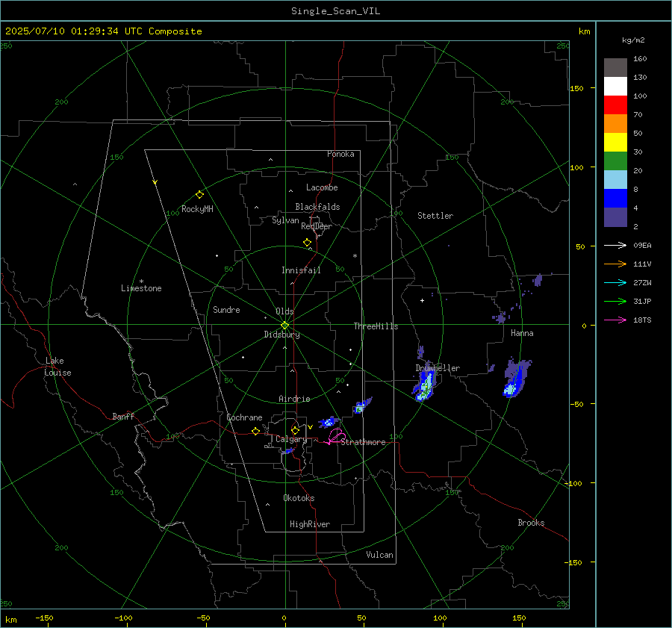Click the yellow diamond marker beside RockyMH

[x=199, y=195]
